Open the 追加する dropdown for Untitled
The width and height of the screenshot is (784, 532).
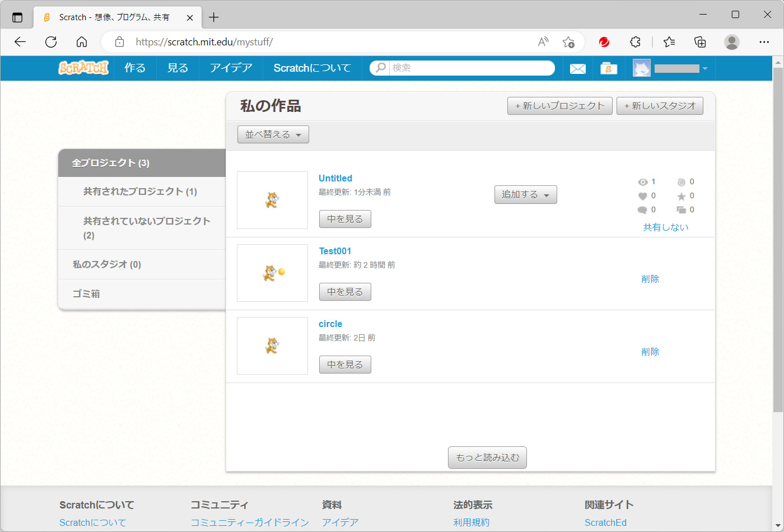coord(525,194)
